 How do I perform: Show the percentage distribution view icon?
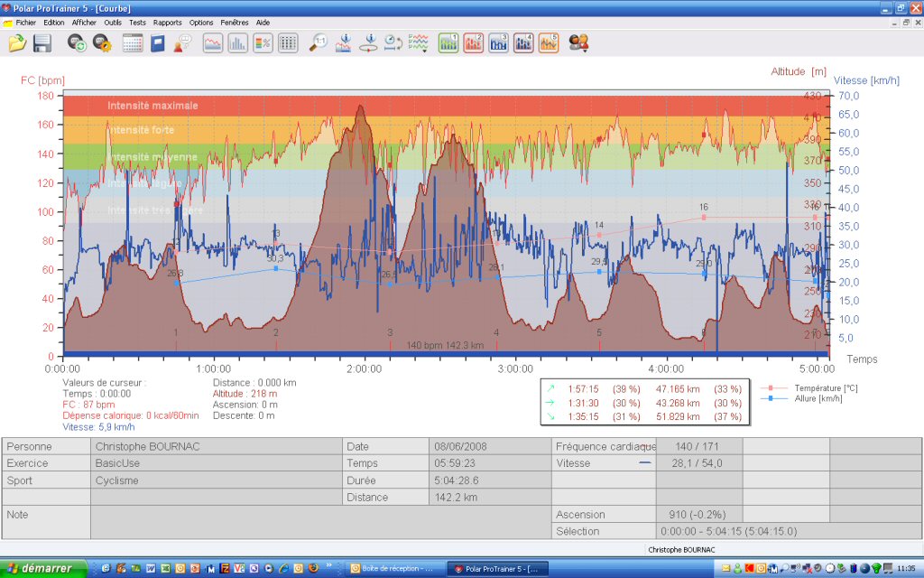[263, 43]
